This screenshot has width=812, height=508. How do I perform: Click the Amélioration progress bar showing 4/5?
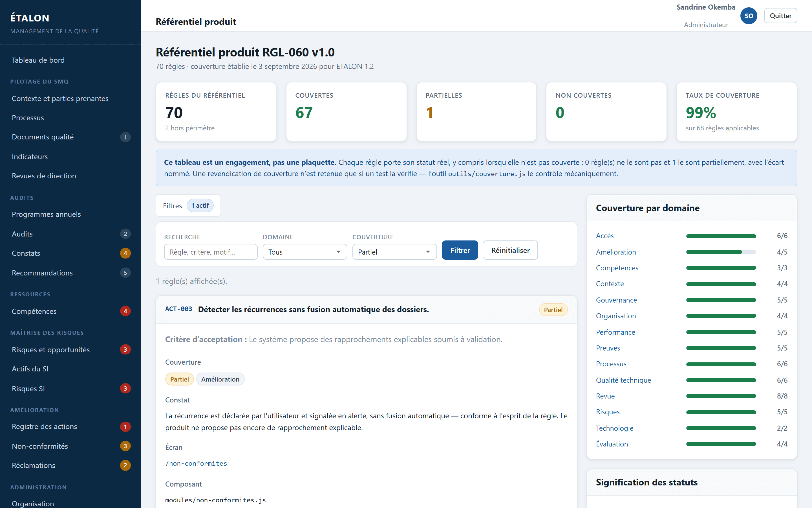click(x=721, y=252)
